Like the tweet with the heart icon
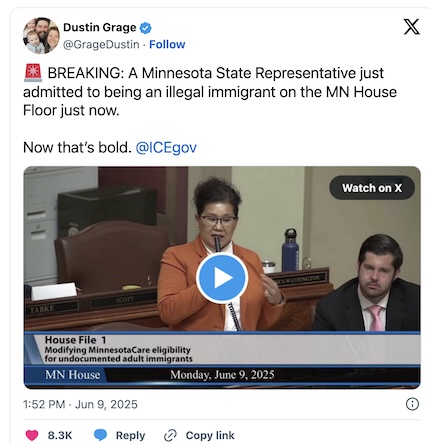This screenshot has height=444, width=431. (x=32, y=435)
